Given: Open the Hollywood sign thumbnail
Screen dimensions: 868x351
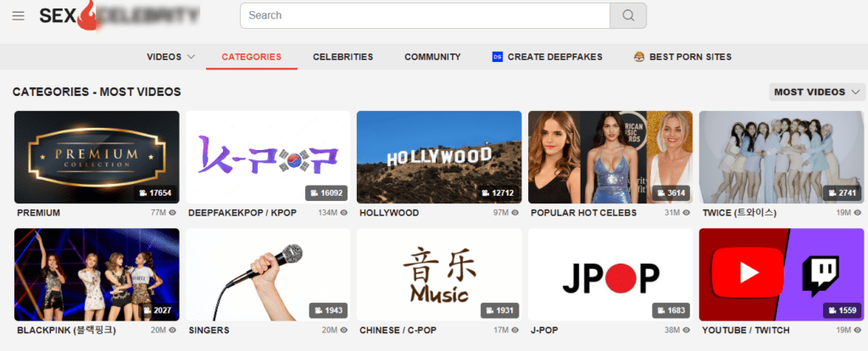Looking at the screenshot, I should 439,157.
